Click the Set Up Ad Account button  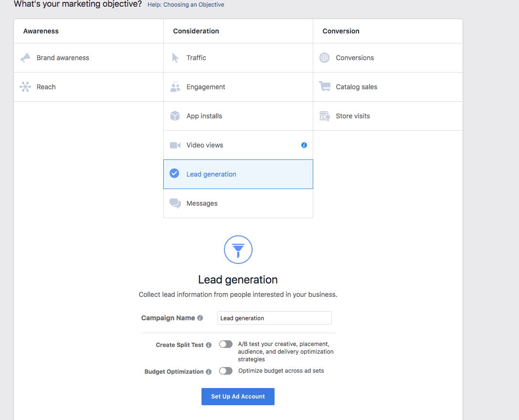pyautogui.click(x=238, y=397)
